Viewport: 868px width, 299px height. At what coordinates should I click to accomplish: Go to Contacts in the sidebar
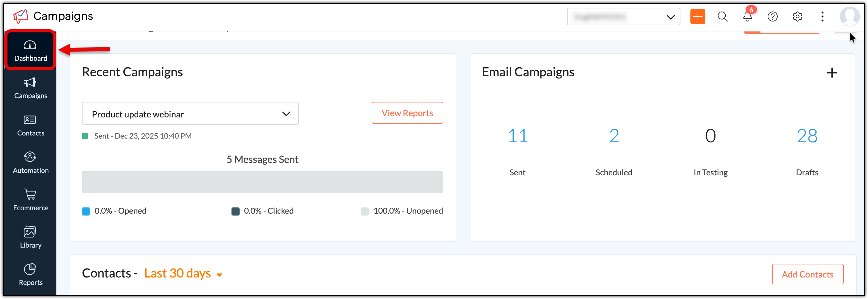[x=30, y=126]
